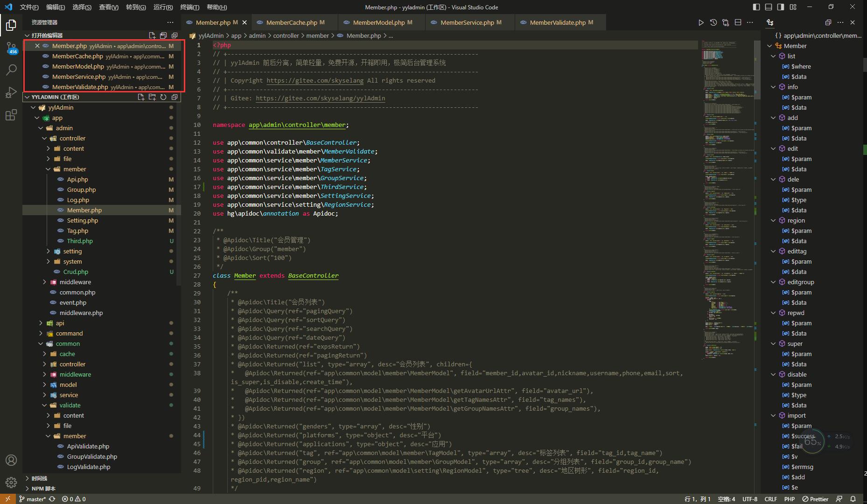Open the 终端(T) menu
Viewport: 867px width, 504px height.
tap(189, 7)
